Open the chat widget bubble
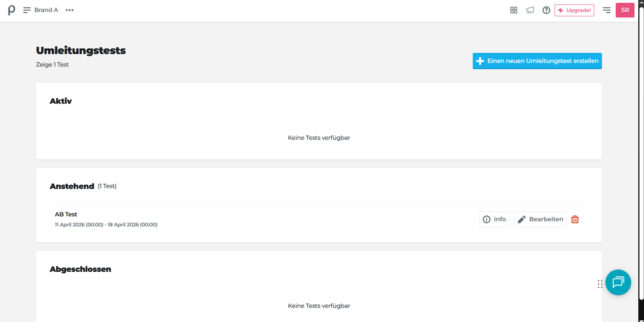The height and width of the screenshot is (322, 644). 618,282
